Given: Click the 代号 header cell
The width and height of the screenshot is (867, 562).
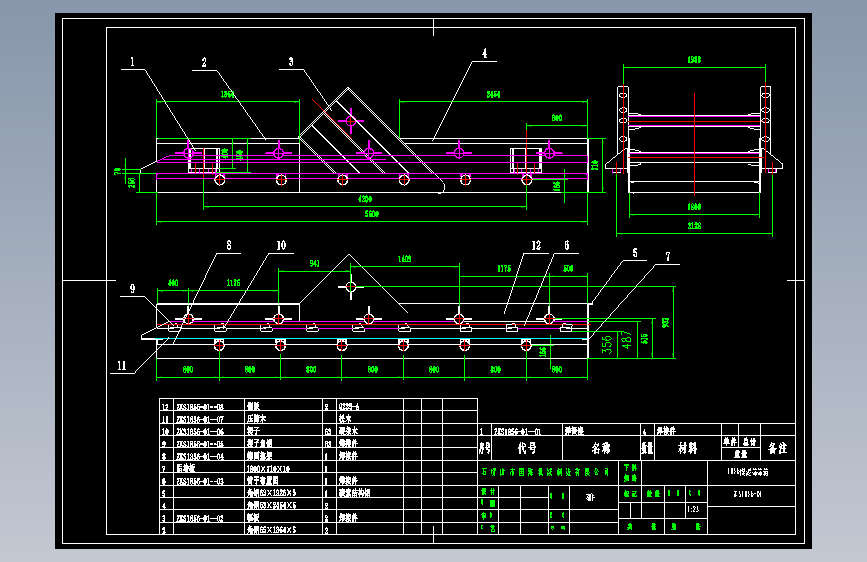Looking at the screenshot, I should click(527, 447).
